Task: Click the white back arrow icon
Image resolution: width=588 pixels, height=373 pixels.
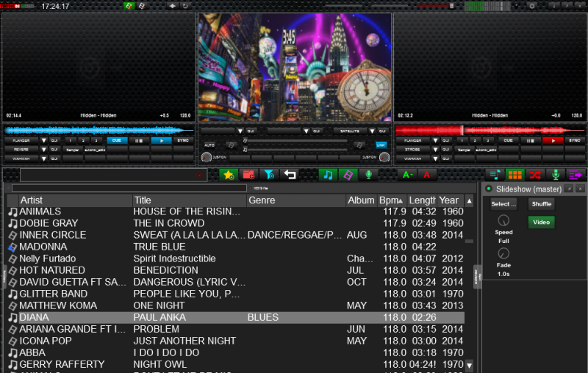Action: pyautogui.click(x=290, y=175)
